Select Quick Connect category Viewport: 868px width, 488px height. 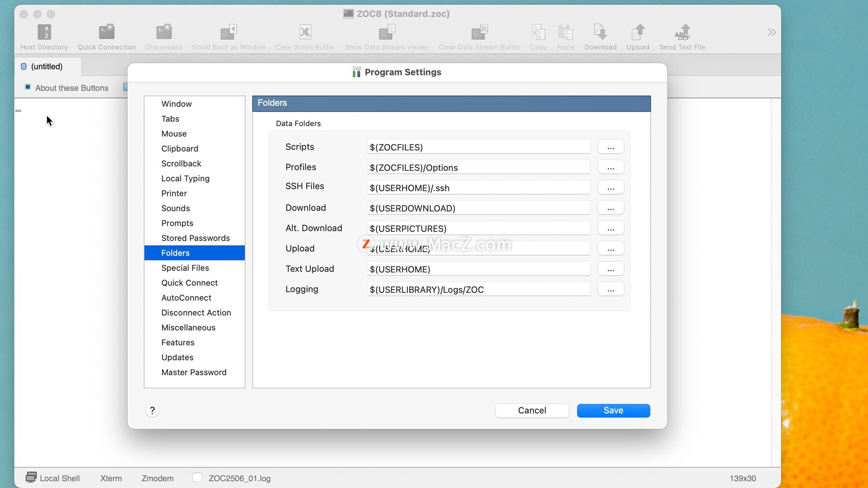point(194,283)
